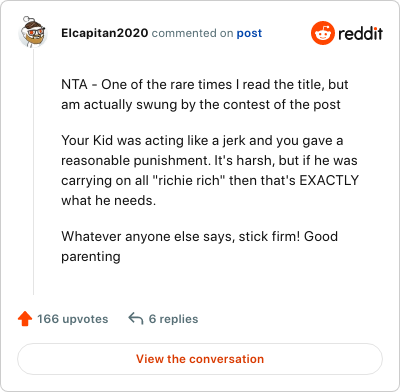Open the "6 replies" label
The height and width of the screenshot is (392, 400).
coord(173,319)
